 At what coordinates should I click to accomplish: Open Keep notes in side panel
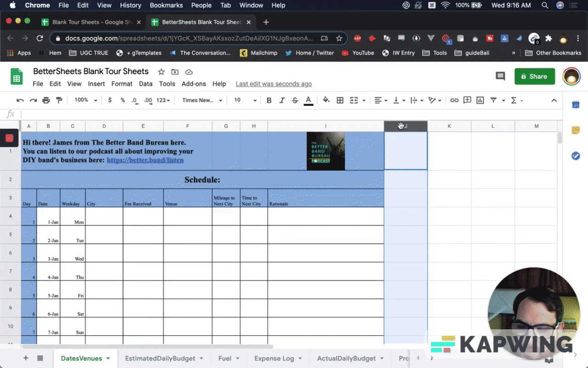[576, 130]
